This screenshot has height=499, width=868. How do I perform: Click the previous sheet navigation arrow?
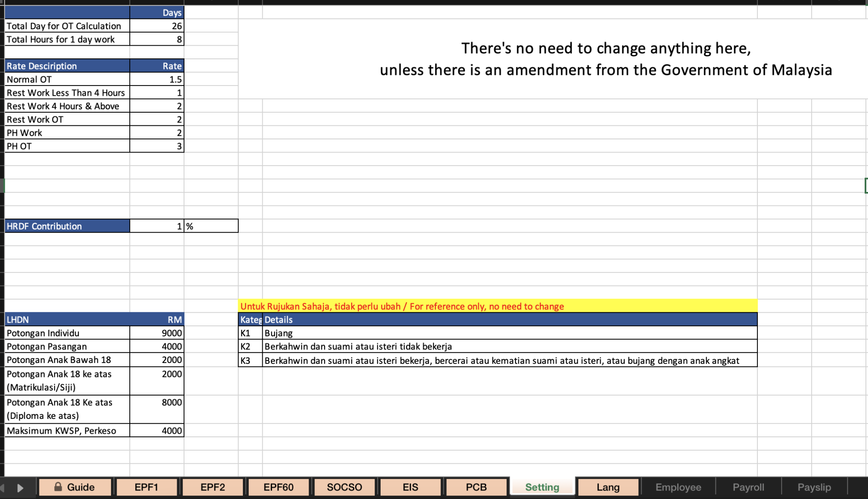[2, 488]
